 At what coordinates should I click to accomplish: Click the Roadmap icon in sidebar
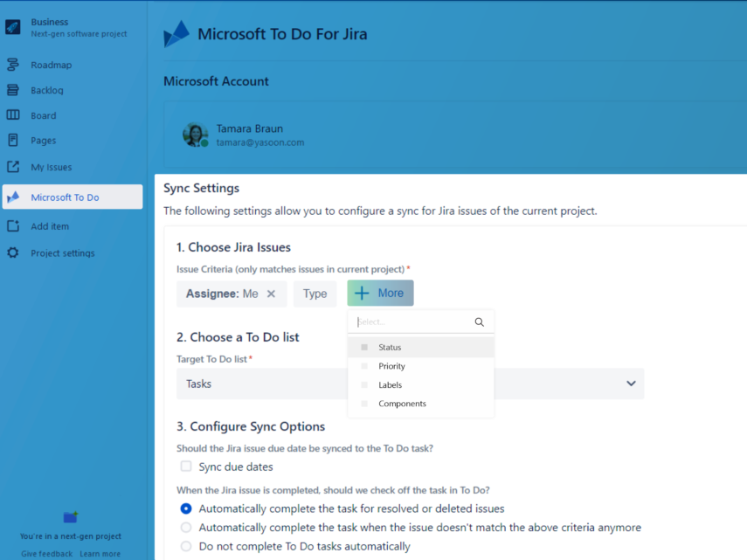coord(13,65)
